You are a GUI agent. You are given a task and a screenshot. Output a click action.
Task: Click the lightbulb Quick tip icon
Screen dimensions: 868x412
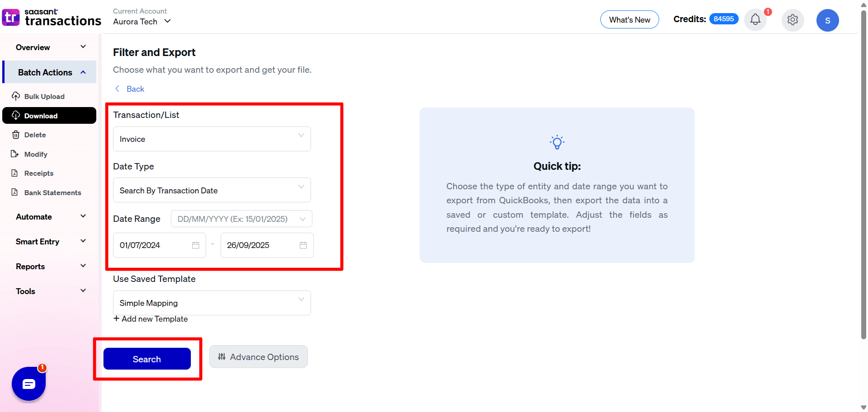click(x=557, y=142)
